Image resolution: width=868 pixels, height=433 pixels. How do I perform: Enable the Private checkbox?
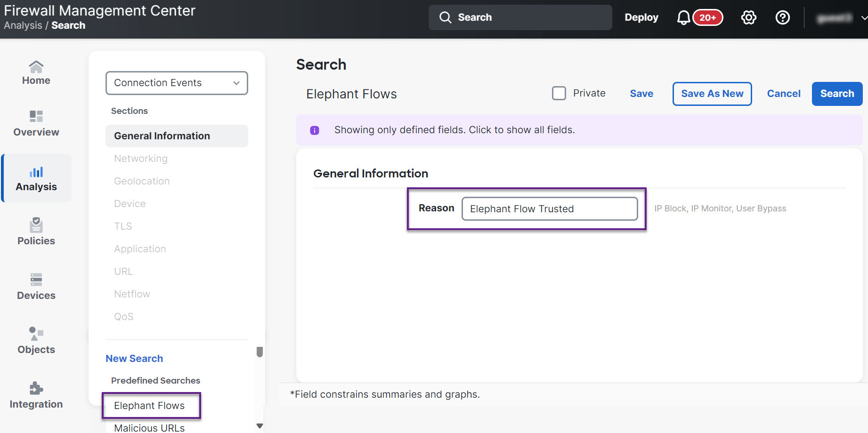pyautogui.click(x=559, y=93)
